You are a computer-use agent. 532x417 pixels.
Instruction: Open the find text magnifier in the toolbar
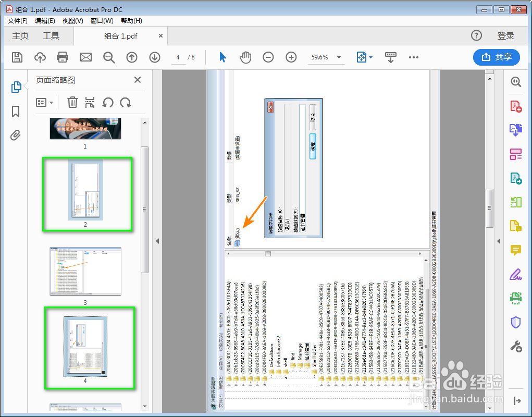click(x=109, y=57)
